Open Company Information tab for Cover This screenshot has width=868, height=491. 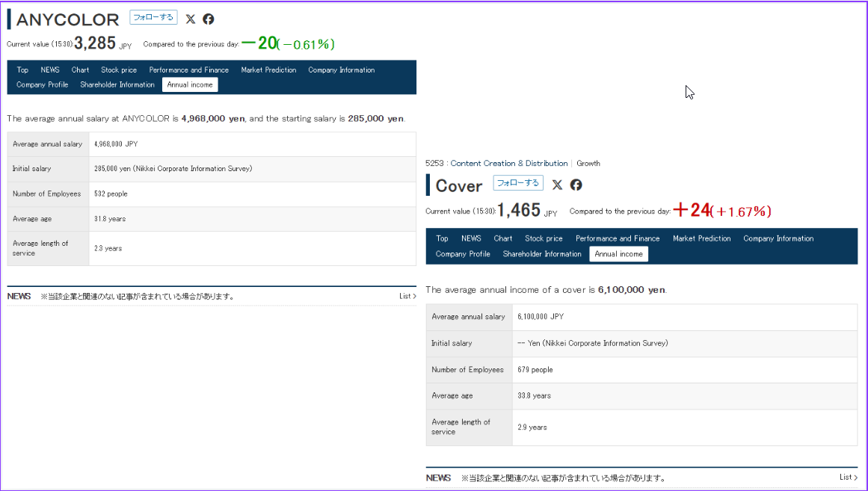pyautogui.click(x=778, y=238)
